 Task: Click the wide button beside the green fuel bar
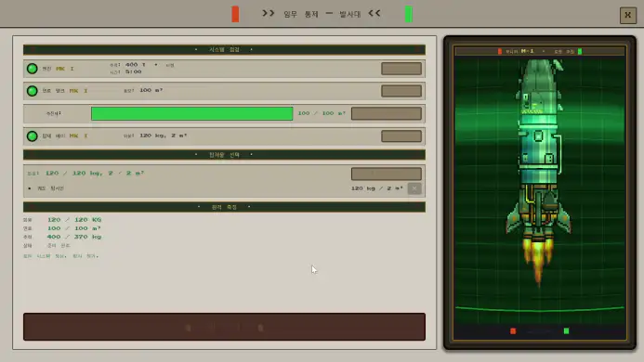pos(387,113)
